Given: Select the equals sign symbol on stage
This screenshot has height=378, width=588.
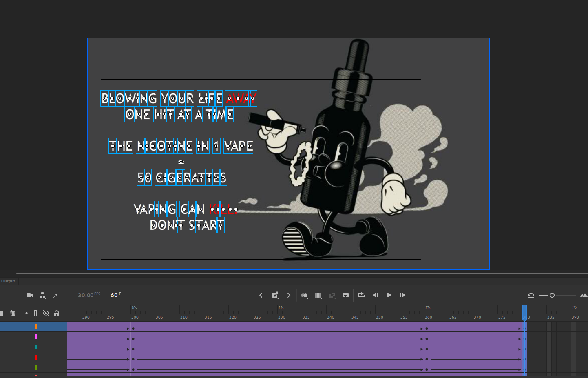Looking at the screenshot, I should coord(181,162).
